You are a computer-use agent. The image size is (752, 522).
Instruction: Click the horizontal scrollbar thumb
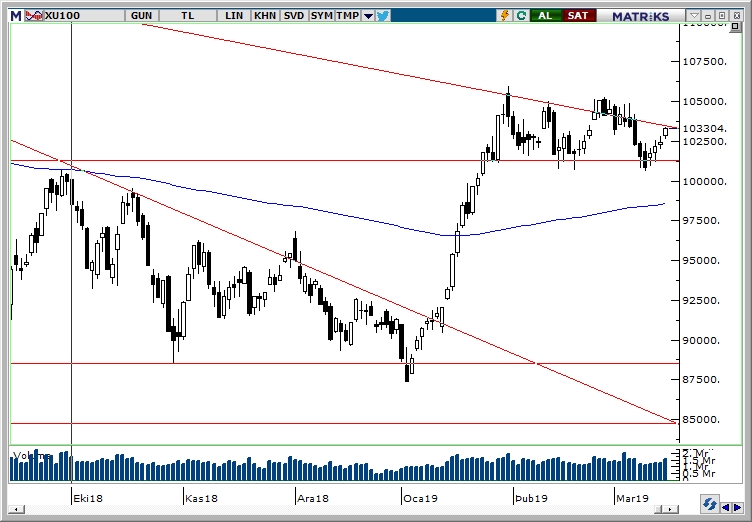click(x=660, y=509)
